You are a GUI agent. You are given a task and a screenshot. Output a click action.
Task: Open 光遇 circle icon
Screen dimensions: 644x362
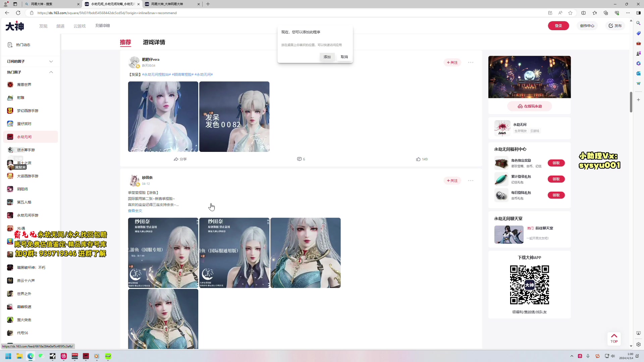10,228
